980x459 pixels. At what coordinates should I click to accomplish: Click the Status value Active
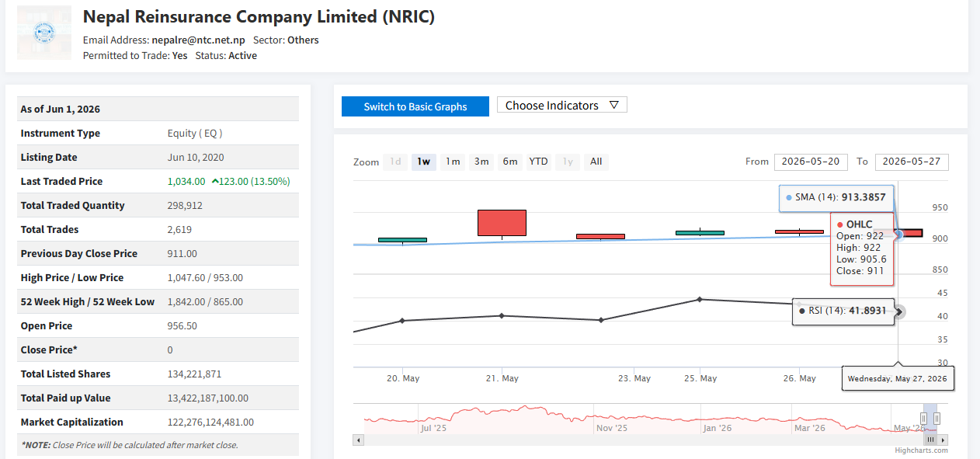(242, 55)
